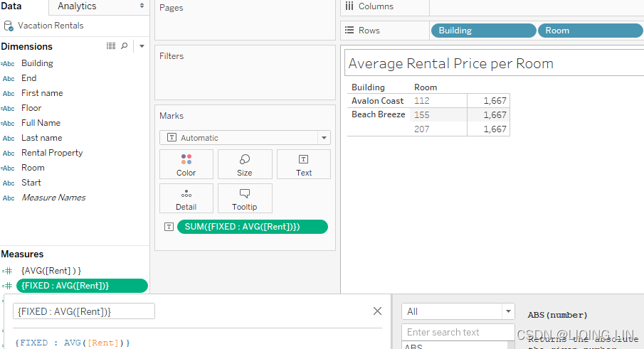
Task: Select the Room pill on Rows shelf
Action: click(x=590, y=31)
